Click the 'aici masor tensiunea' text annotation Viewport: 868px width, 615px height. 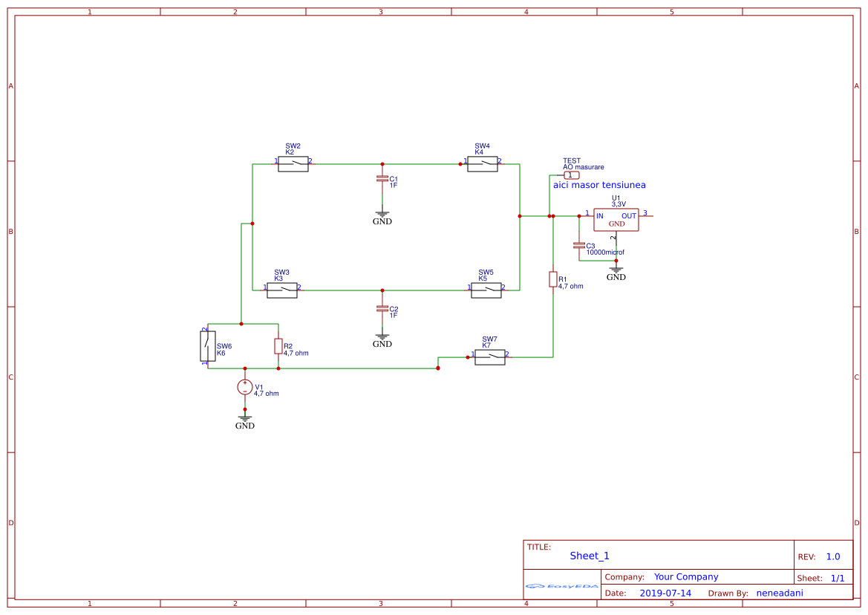(x=598, y=185)
